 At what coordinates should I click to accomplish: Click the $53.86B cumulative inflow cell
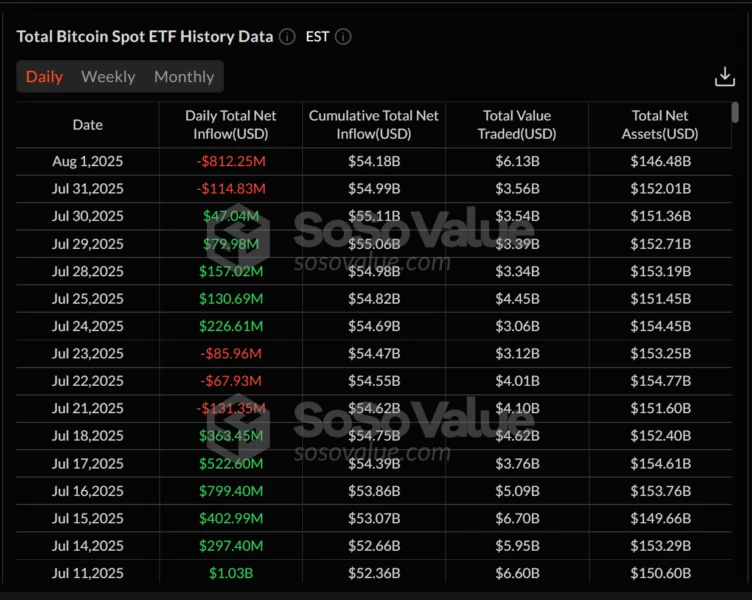(x=374, y=491)
